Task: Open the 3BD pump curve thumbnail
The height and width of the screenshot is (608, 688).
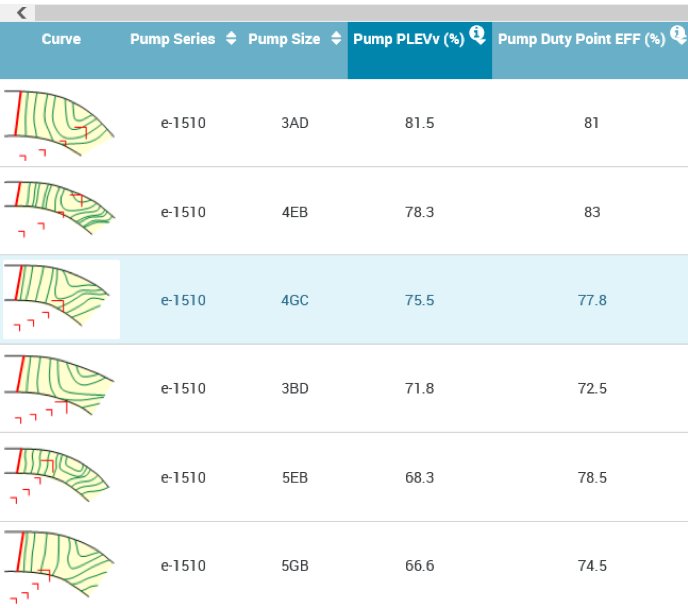Action: pos(60,388)
